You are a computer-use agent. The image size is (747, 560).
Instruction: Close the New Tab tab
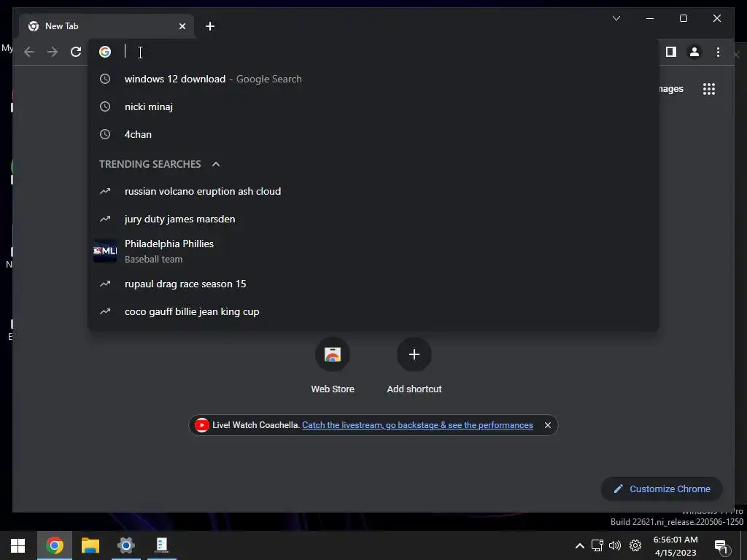(182, 26)
